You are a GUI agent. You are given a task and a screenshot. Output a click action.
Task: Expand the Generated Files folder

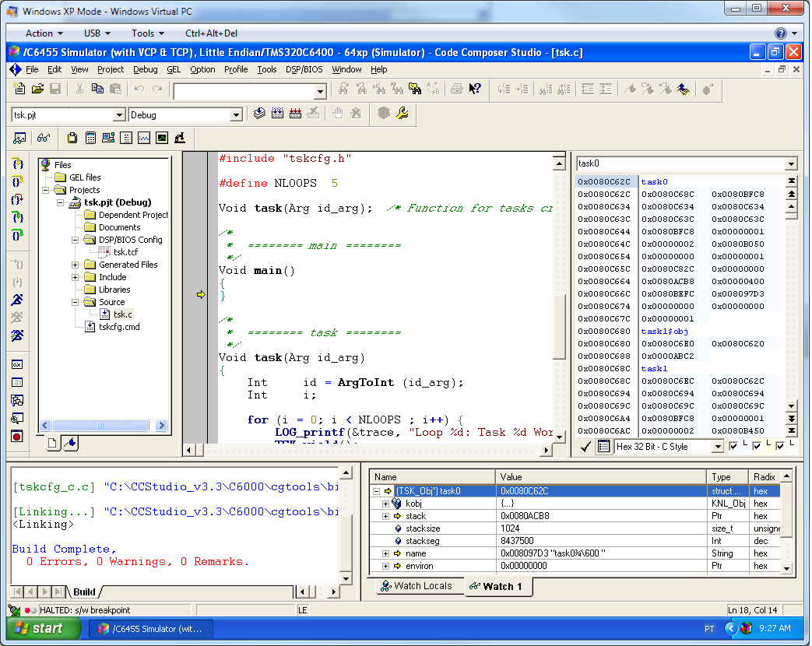(75, 265)
